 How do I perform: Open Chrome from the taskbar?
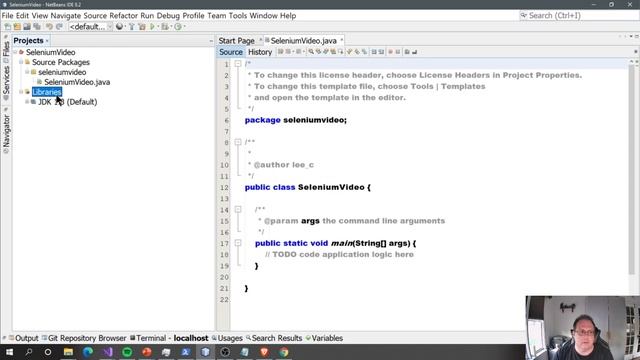(x=284, y=352)
